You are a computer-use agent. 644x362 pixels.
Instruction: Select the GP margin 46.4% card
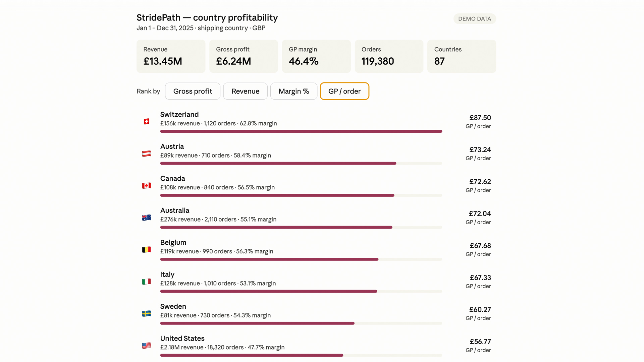coord(316,56)
